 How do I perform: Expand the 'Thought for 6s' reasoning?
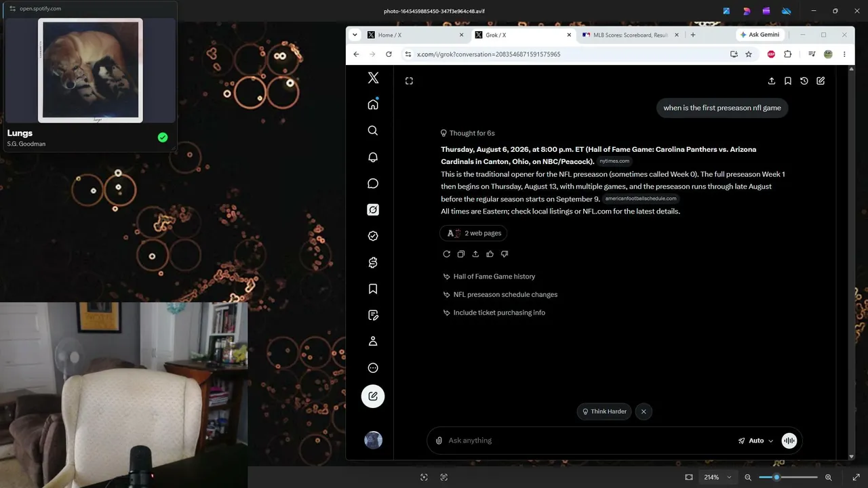467,134
